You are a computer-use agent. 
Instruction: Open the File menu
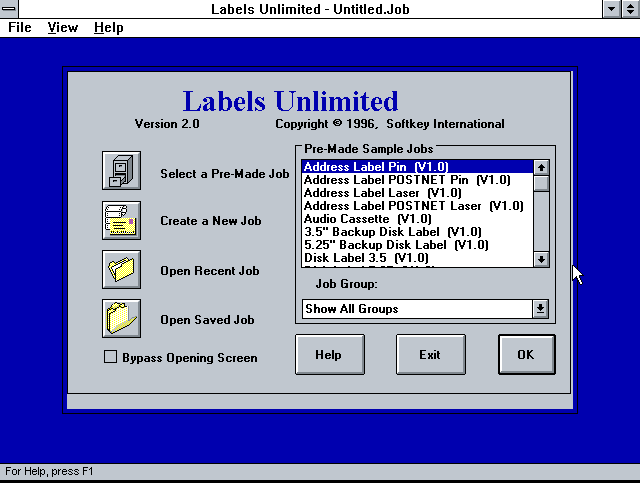pos(20,28)
